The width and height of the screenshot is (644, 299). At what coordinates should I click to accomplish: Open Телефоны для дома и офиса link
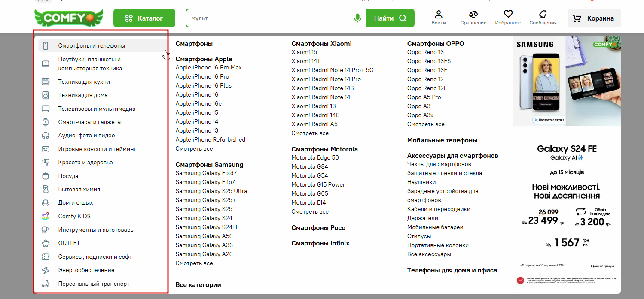click(452, 270)
